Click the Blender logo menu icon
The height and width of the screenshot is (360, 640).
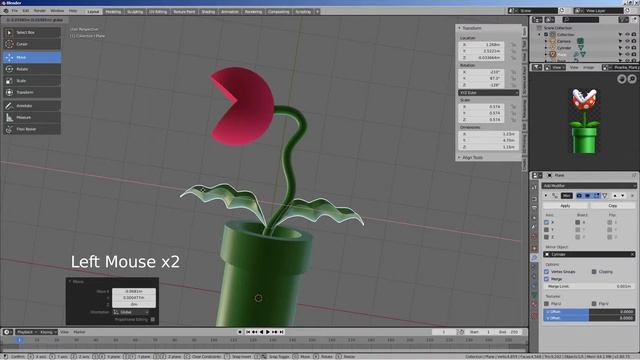point(6,11)
